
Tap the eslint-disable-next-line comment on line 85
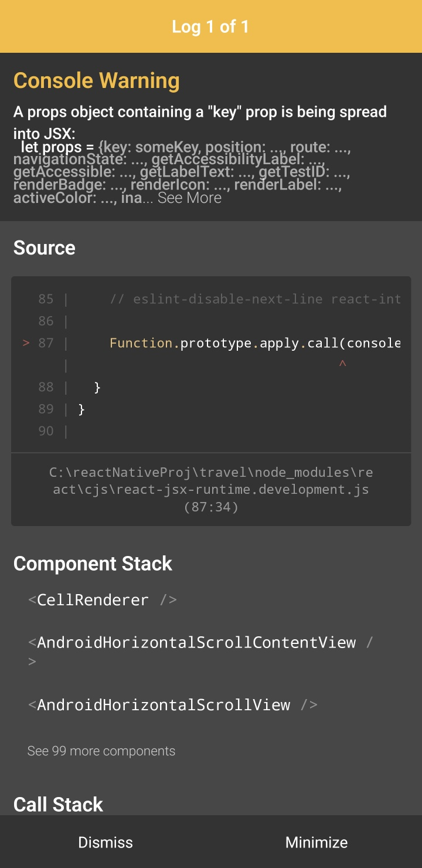255,299
